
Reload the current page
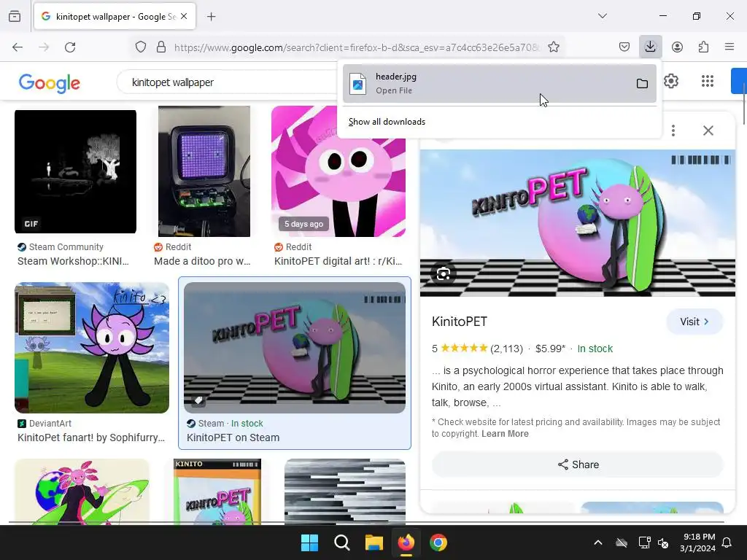70,47
